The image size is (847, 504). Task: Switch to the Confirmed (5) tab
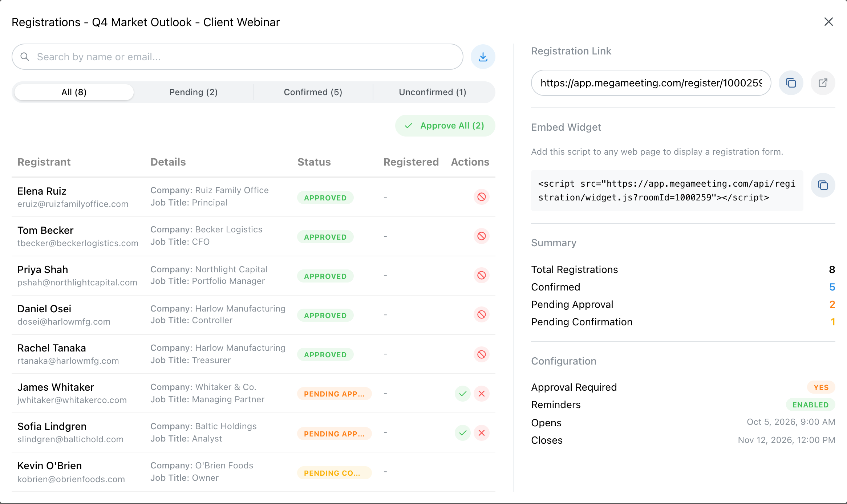[x=313, y=92]
